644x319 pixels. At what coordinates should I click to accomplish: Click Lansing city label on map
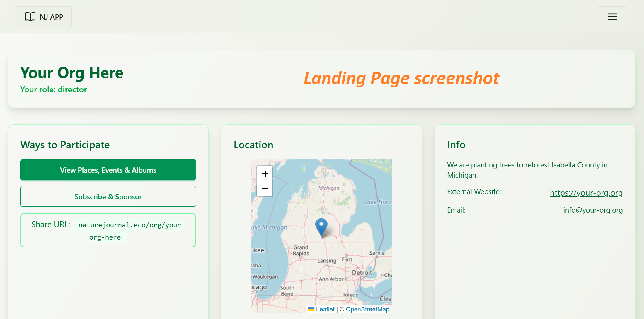point(327,261)
